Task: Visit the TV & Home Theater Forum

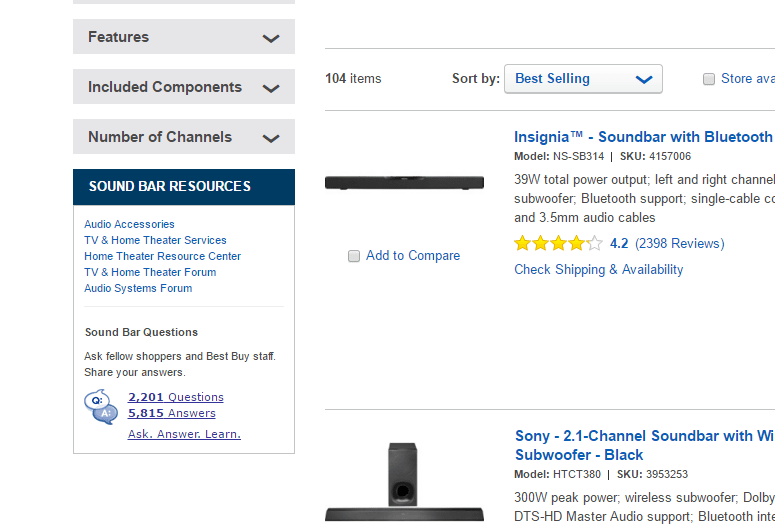Action: 150,272
